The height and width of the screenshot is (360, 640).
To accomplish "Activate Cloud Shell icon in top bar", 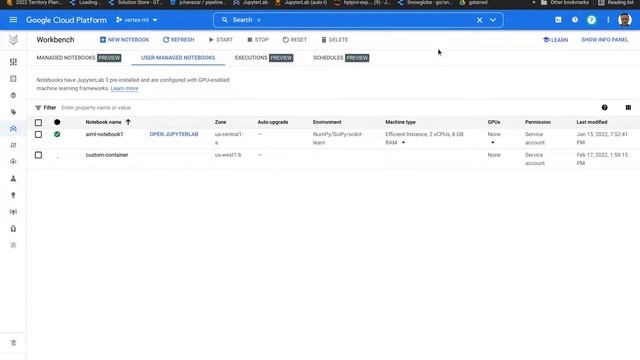I will coord(558,20).
